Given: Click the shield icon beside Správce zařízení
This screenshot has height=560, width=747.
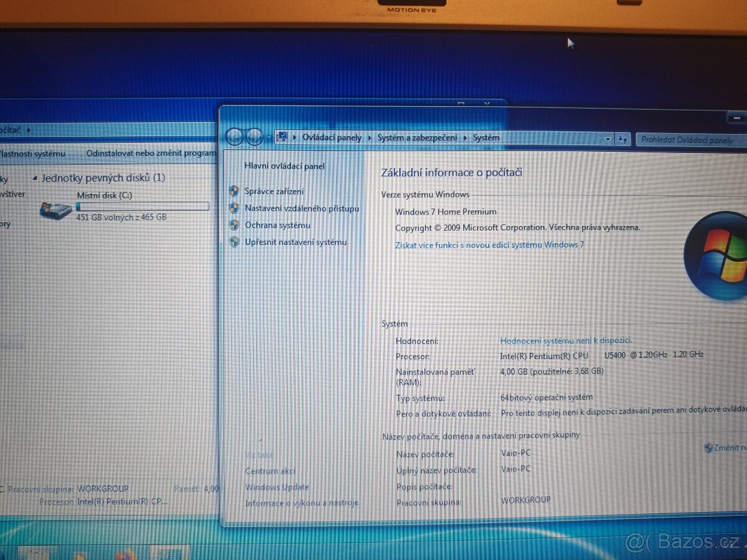Looking at the screenshot, I should pos(234,191).
